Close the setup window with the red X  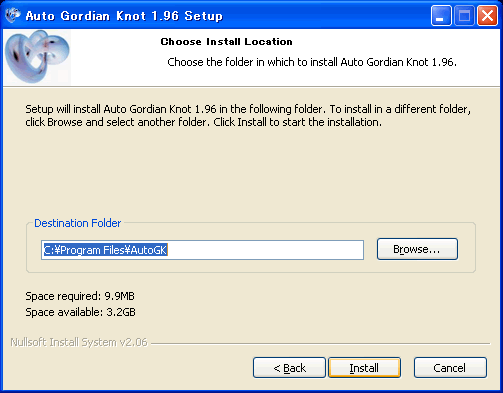487,16
